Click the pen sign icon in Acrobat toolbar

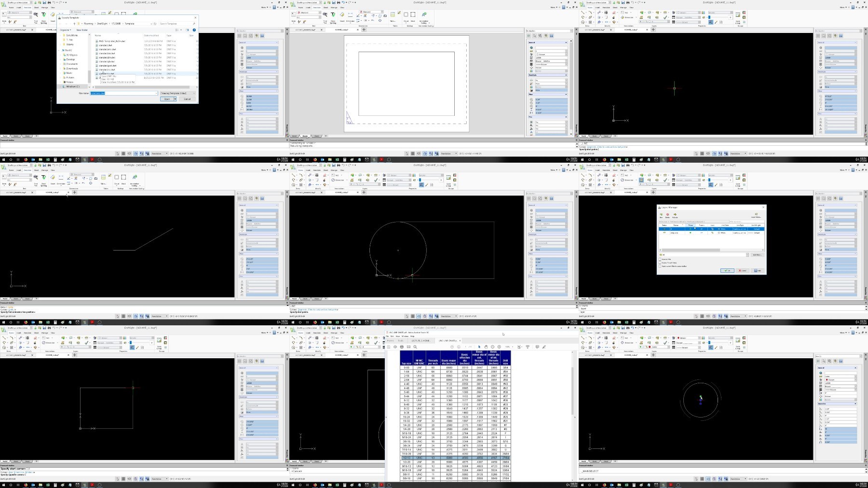[544, 347]
